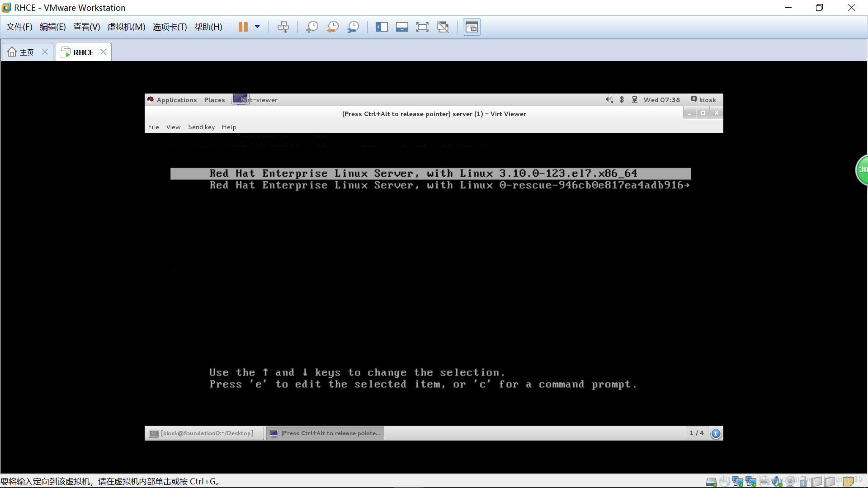
Task: Open the Send key menu in Virt Viewer
Action: click(x=201, y=127)
